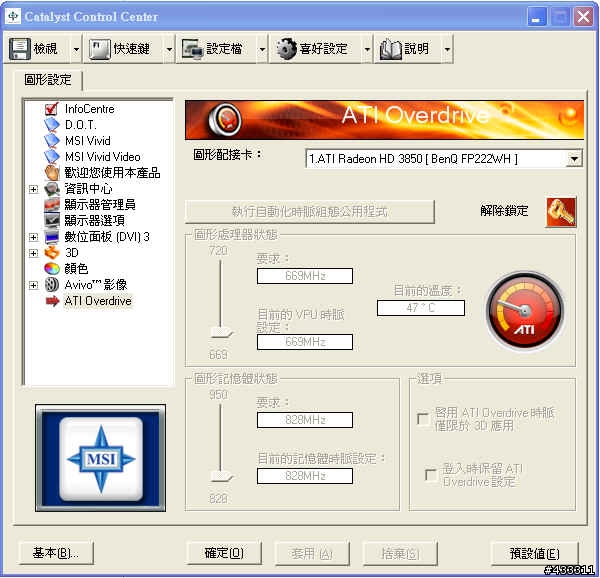Minimize the Catalyst Control Center window
The image size is (600, 578).
click(x=536, y=17)
